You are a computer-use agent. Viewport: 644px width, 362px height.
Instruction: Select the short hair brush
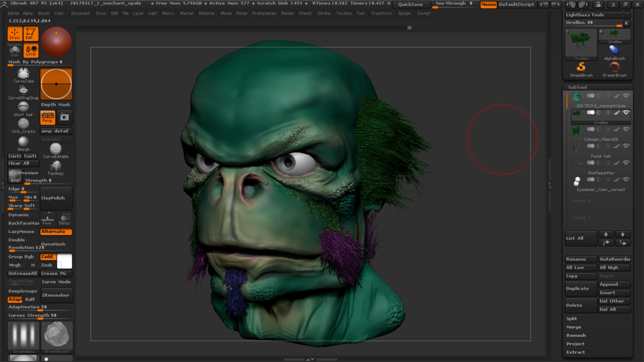[x=23, y=109]
